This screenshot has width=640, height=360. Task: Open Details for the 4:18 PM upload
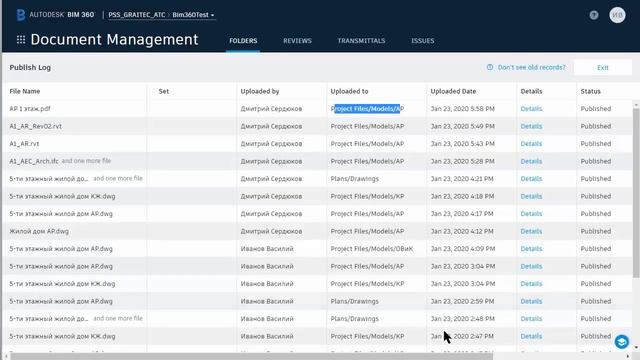[x=531, y=196]
